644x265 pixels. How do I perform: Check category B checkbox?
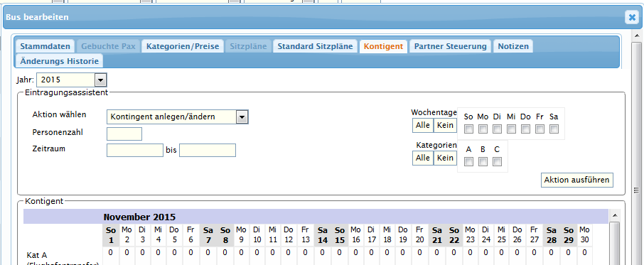[x=483, y=162]
